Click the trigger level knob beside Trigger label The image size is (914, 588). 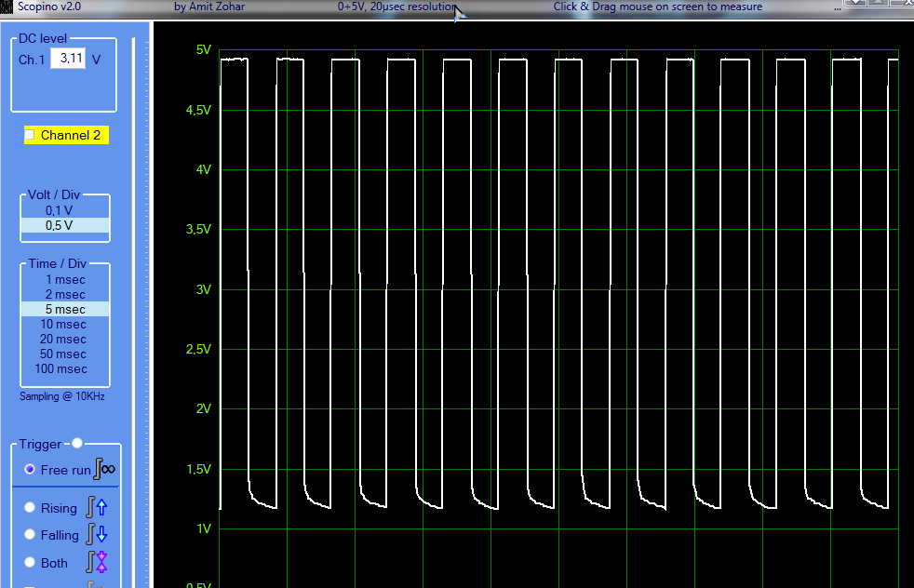click(77, 444)
